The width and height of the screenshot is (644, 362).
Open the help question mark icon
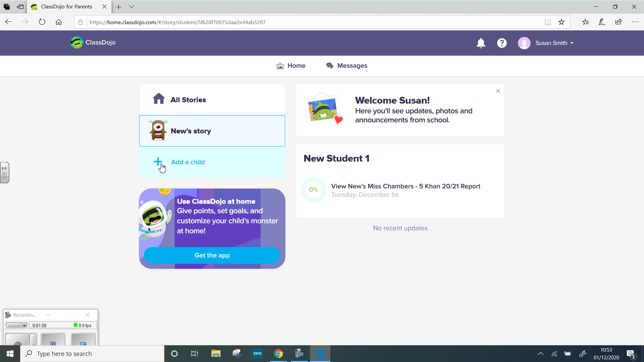click(502, 43)
